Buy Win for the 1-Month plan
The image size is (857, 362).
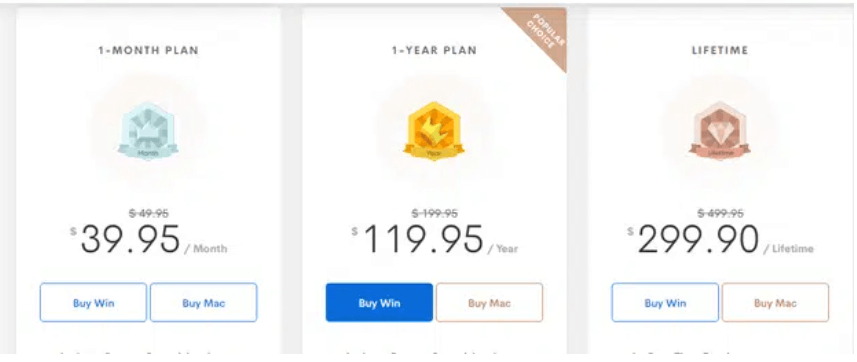(93, 302)
